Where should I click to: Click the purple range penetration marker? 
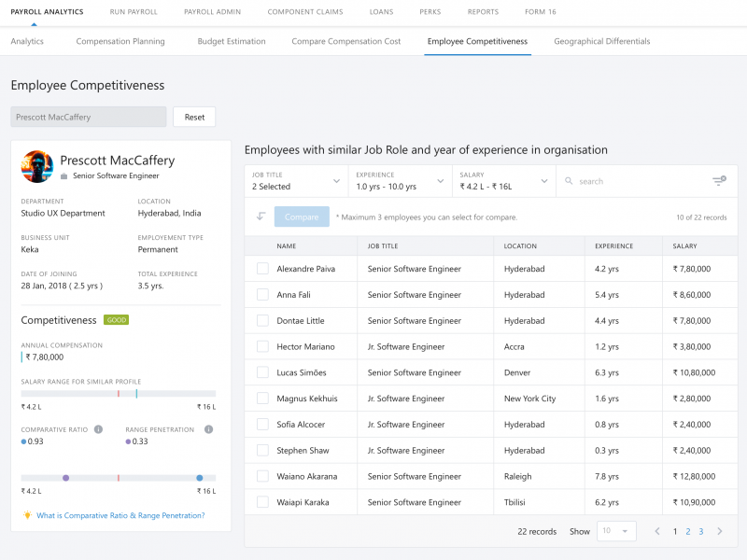click(65, 478)
